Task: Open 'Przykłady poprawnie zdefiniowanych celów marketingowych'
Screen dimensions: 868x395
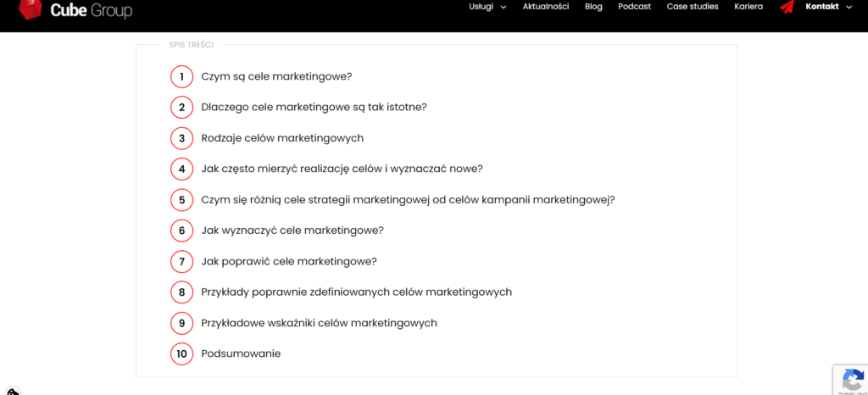Action: coord(357,292)
